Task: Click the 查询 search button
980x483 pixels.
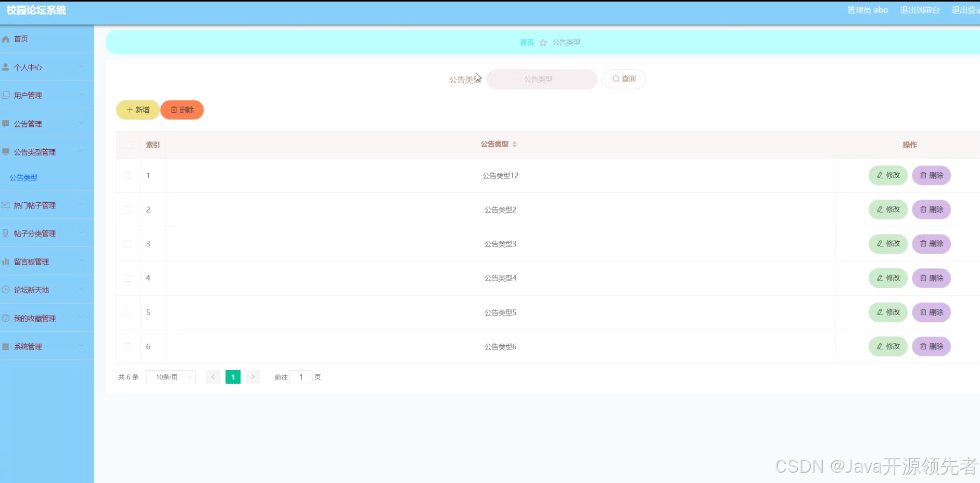Action: [624, 79]
